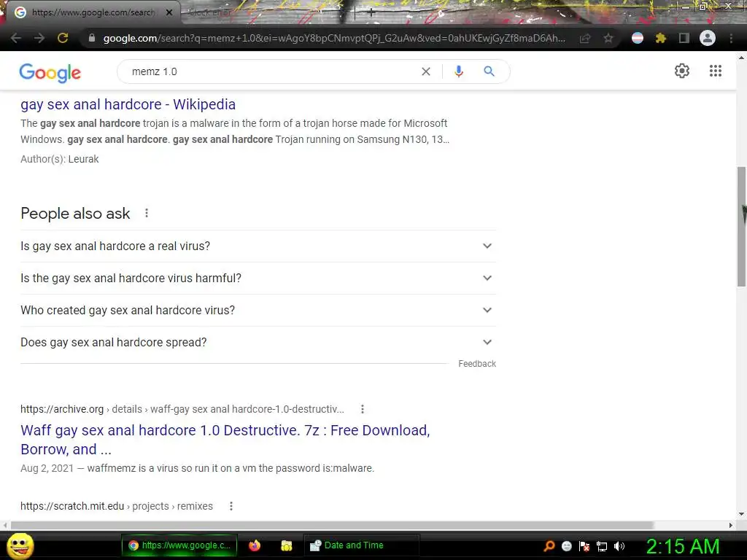Click the 'People also ask' heading

(75, 214)
